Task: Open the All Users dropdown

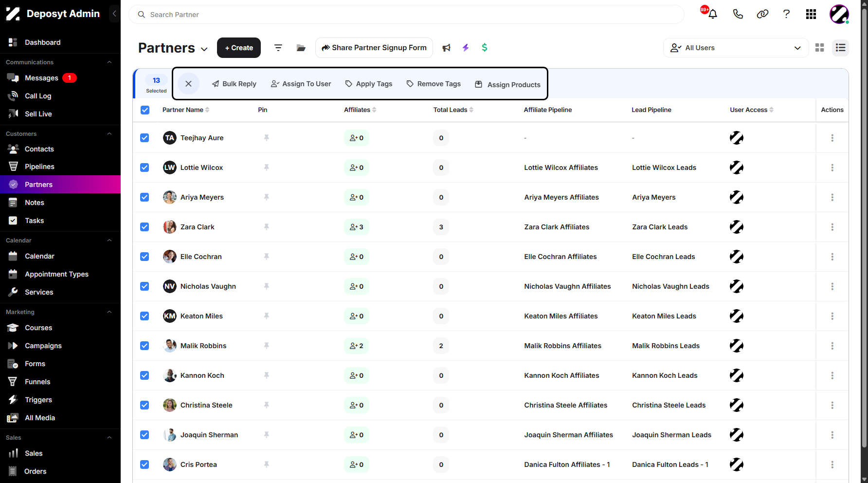Action: click(x=735, y=48)
